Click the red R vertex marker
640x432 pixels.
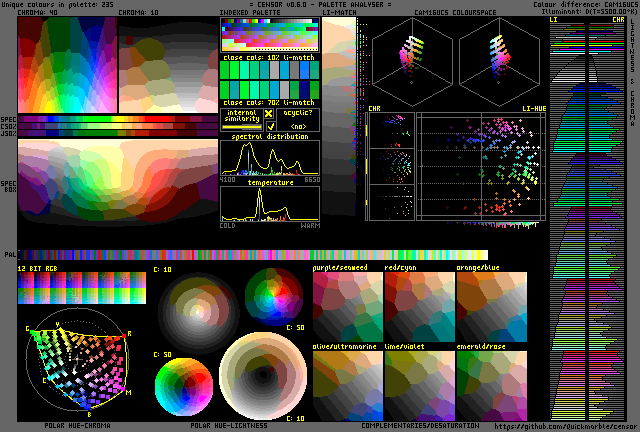pyautogui.click(x=129, y=333)
